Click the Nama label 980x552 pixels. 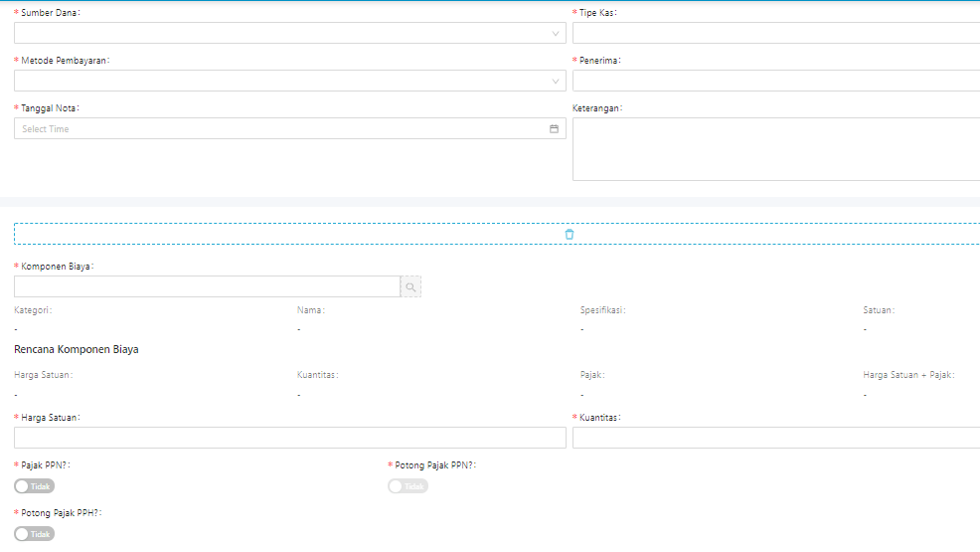pyautogui.click(x=311, y=310)
